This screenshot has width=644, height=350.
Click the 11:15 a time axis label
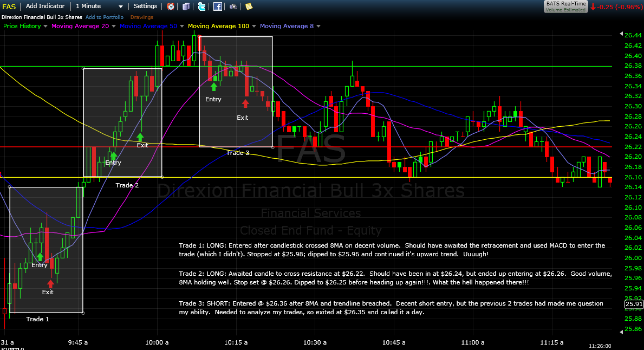click(551, 342)
